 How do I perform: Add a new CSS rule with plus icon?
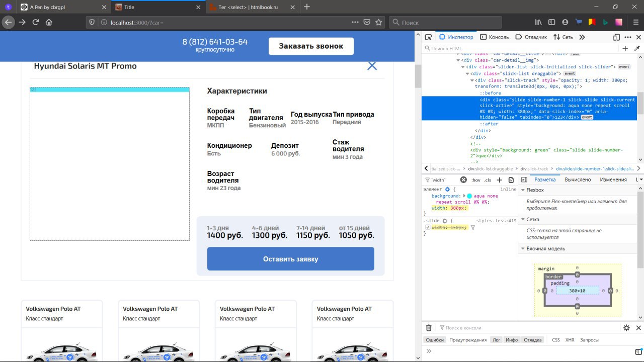[500, 180]
